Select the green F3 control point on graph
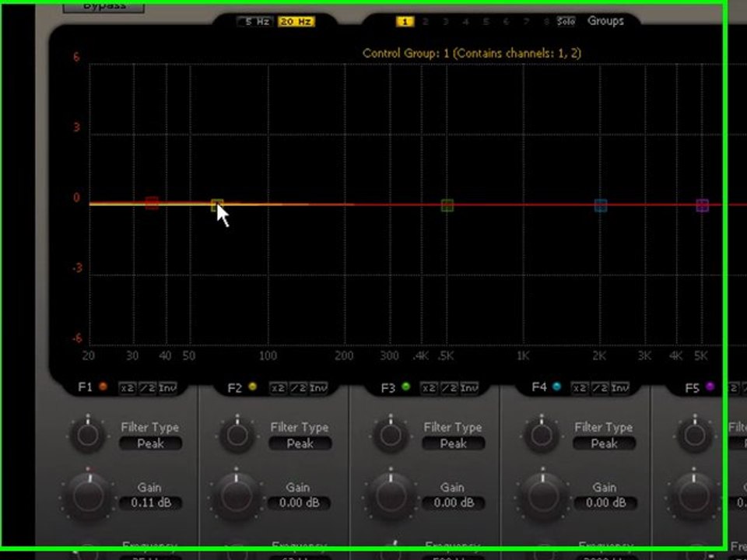Viewport: 747px width, 560px height. point(447,205)
